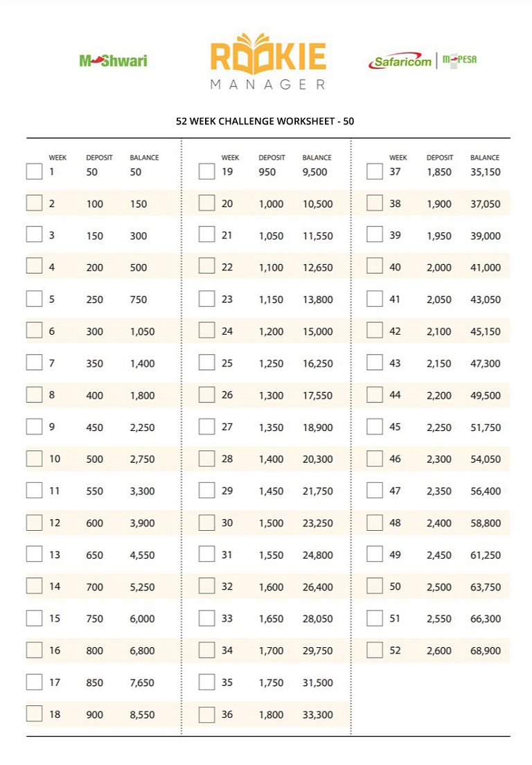Click the week 20 deposit of 1,000
Screen dimensions: 532x765
coord(271,204)
